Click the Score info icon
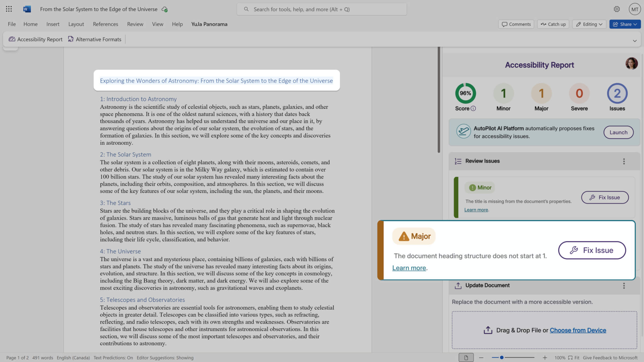644x362 pixels. point(473,108)
